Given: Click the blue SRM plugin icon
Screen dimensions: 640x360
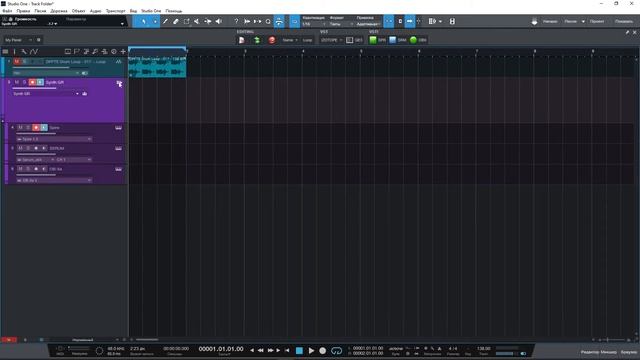Looking at the screenshot, I should click(x=393, y=40).
